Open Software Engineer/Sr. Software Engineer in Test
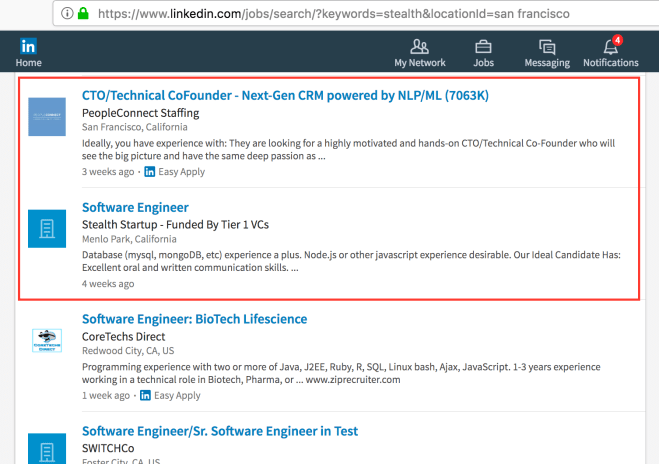Viewport: 659px width, 464px height. click(219, 431)
